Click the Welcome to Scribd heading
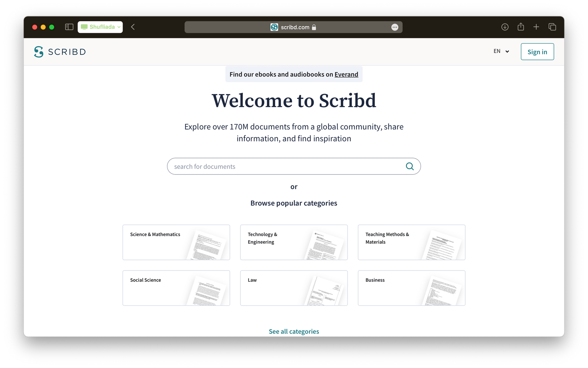 294,100
